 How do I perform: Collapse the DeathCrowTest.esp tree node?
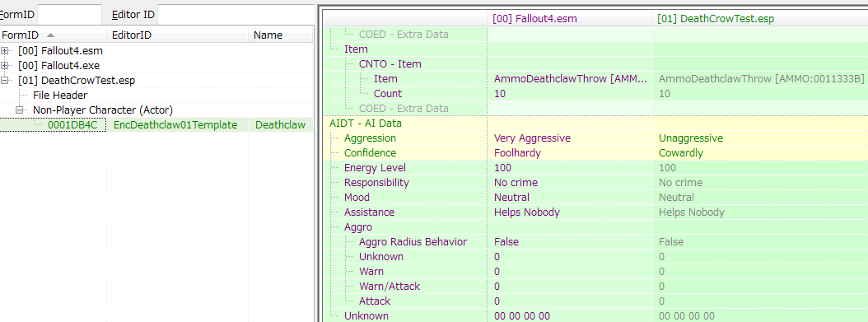[5, 80]
